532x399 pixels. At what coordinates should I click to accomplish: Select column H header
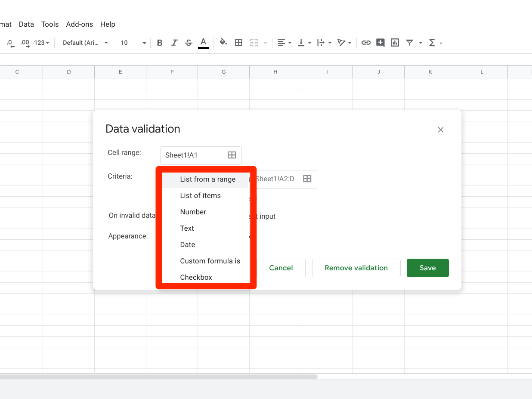275,72
